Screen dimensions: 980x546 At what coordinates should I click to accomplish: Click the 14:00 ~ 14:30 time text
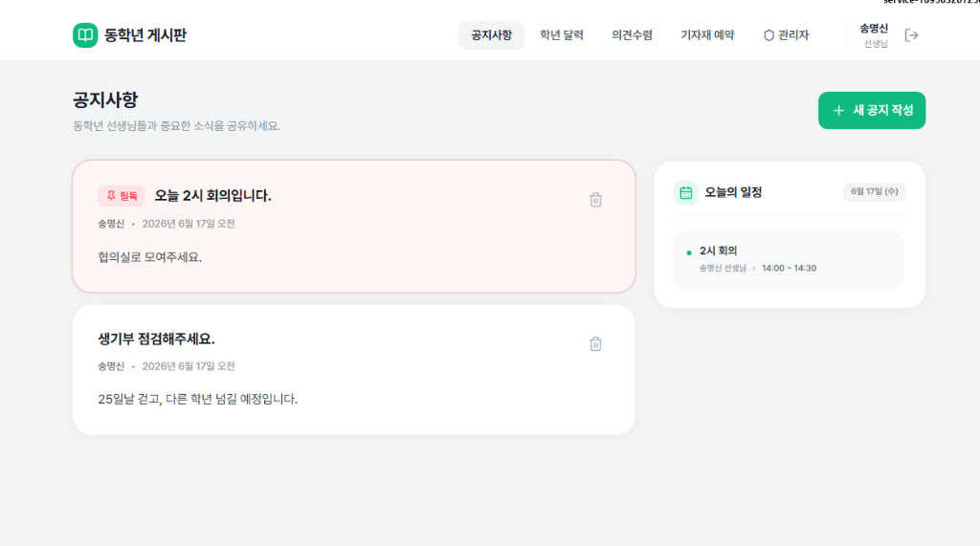[x=789, y=268]
